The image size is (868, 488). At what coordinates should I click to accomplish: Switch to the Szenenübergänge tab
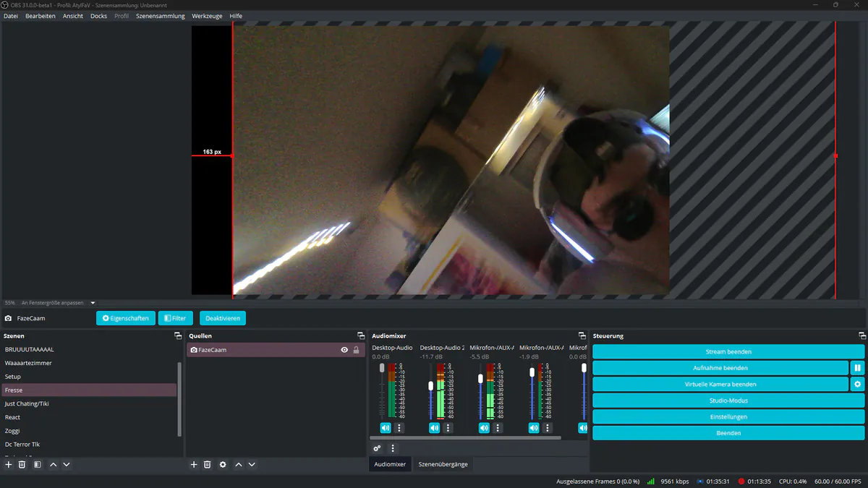coord(443,464)
